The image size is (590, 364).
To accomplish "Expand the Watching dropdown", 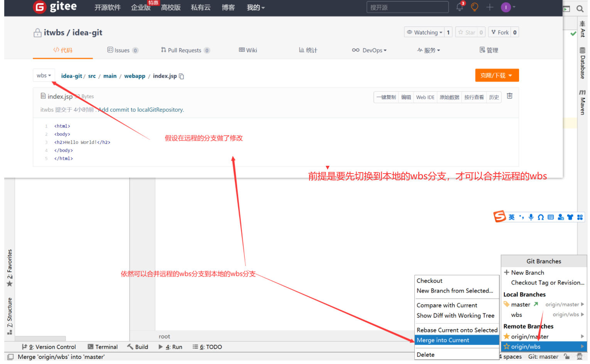I will point(424,32).
